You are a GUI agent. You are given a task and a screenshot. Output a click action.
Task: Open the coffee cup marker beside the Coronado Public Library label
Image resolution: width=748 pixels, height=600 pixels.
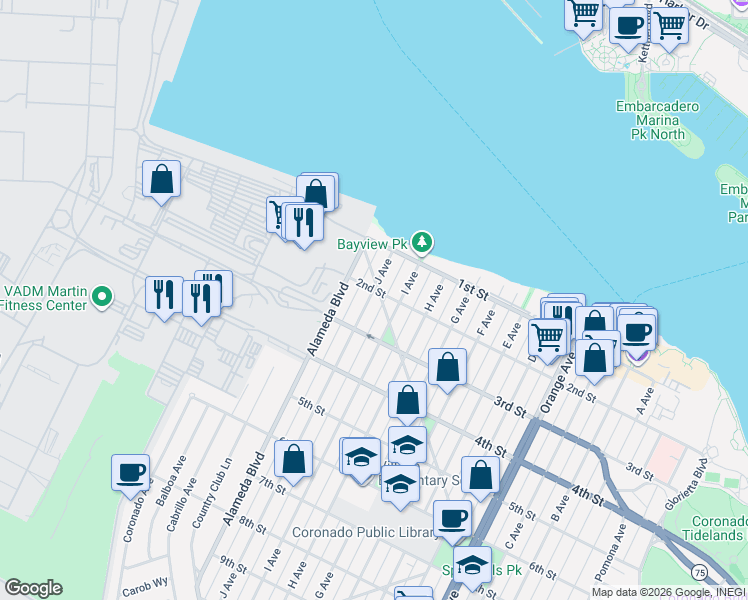(x=452, y=522)
